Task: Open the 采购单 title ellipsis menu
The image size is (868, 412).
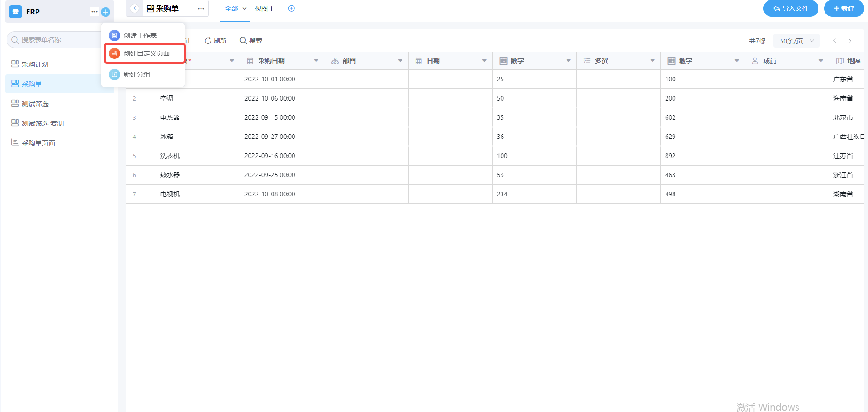Action: (201, 9)
